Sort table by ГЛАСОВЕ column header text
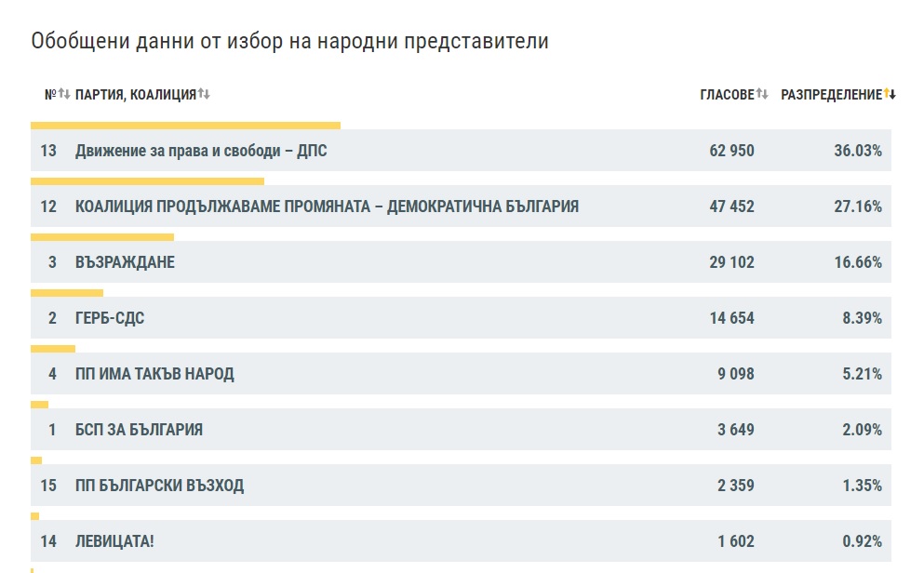Screen dimensions: 924x573 (727, 95)
